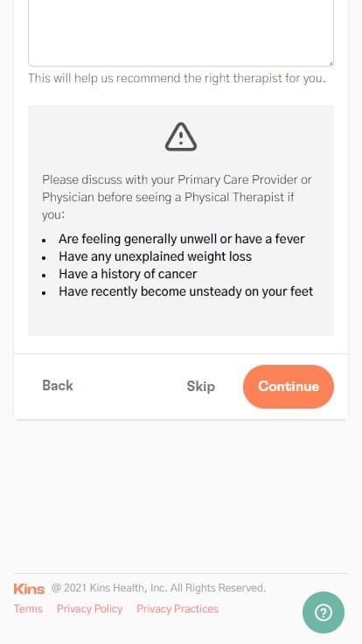Open the Privacy Policy link
362x644 pixels.
tap(89, 609)
